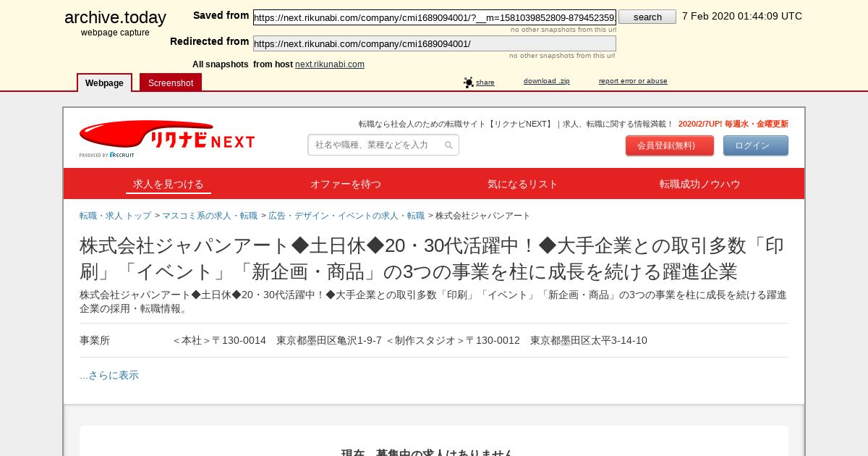Viewport: 868px width, 456px height.
Task: Click the 株式会社ジャパンアート breadcrumb text
Action: 483,216
